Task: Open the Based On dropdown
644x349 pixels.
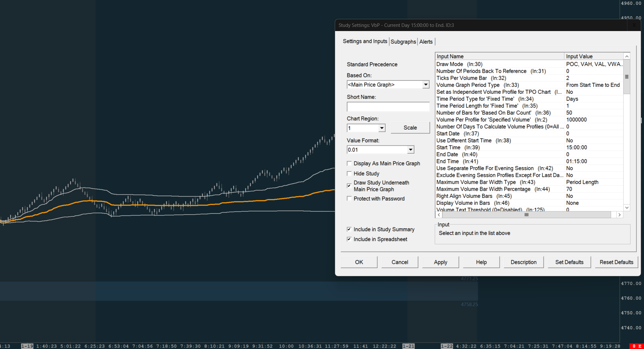Action: [426, 85]
